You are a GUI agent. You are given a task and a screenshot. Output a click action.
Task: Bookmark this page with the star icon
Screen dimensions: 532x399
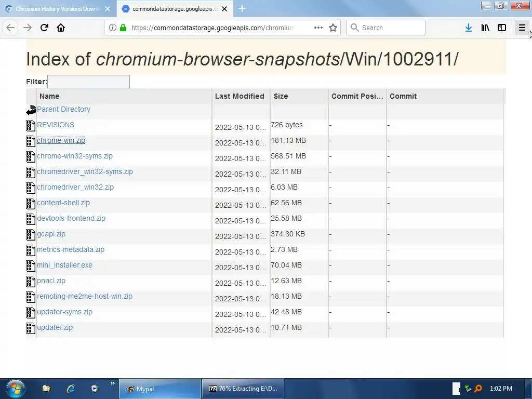(x=333, y=28)
